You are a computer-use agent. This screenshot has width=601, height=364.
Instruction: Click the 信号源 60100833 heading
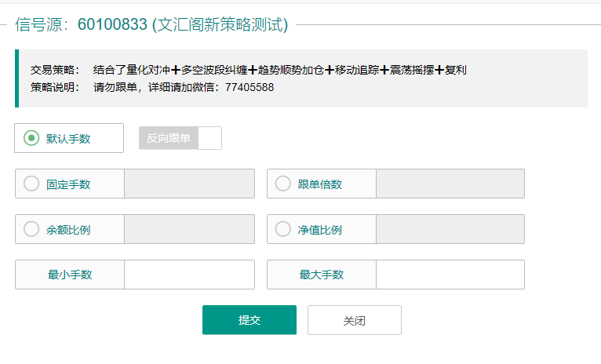pyautogui.click(x=151, y=24)
